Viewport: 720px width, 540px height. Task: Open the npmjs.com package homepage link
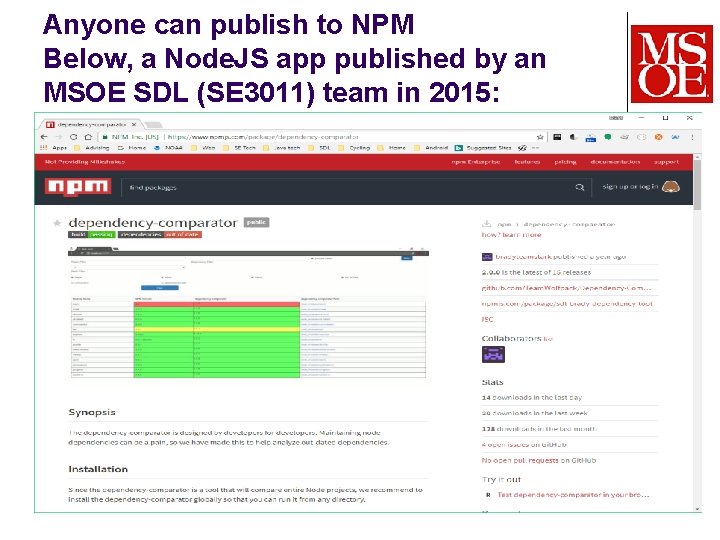567,304
